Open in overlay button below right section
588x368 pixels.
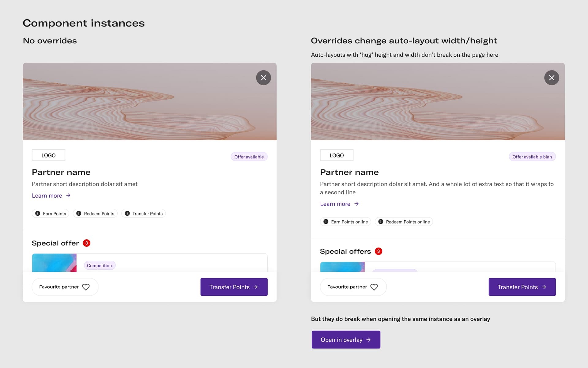[345, 339]
